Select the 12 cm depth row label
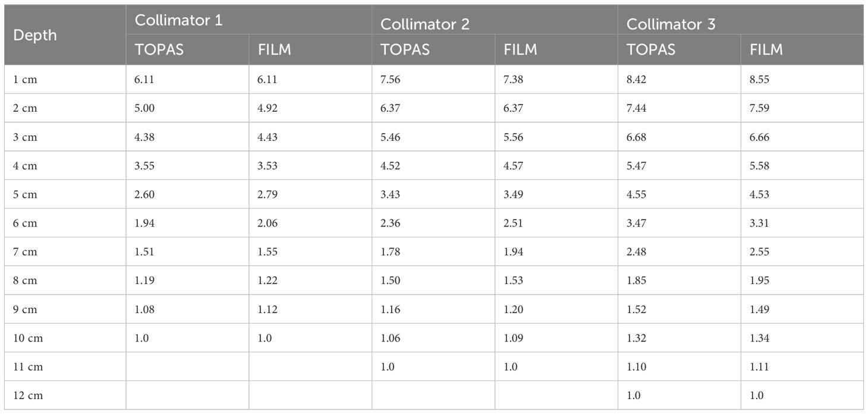The height and width of the screenshot is (414, 868). coord(28,396)
